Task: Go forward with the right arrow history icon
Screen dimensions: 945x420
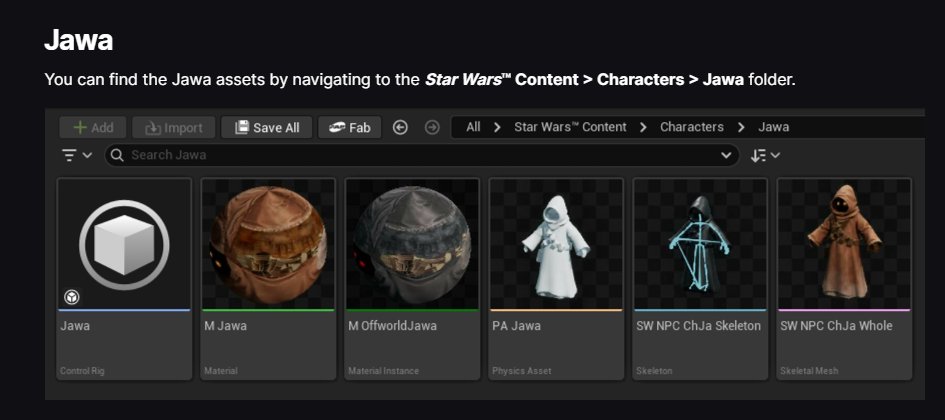Action: coord(432,127)
